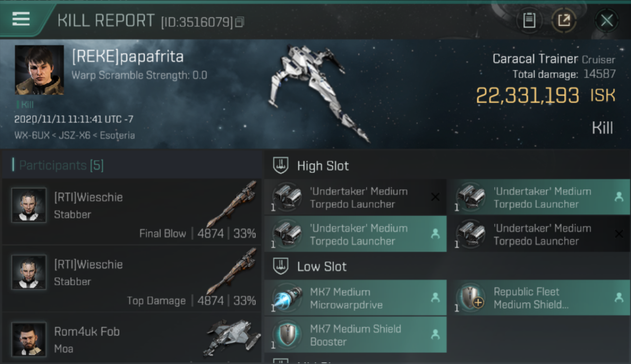Screen dimensions: 631x364
Task: Copy the kill report ID icon
Action: click(x=239, y=22)
